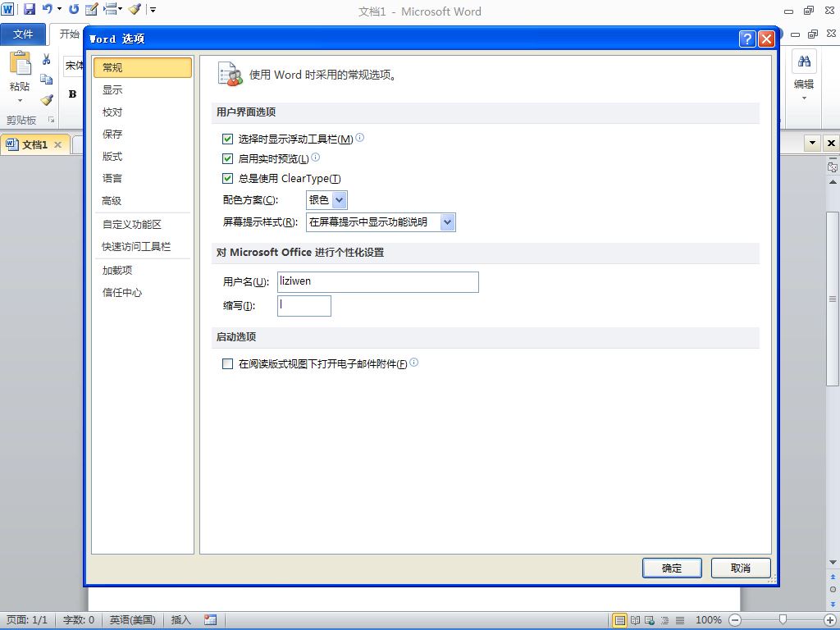Click the Draft view icon in status bar
This screenshot has width=840, height=630.
click(x=680, y=620)
